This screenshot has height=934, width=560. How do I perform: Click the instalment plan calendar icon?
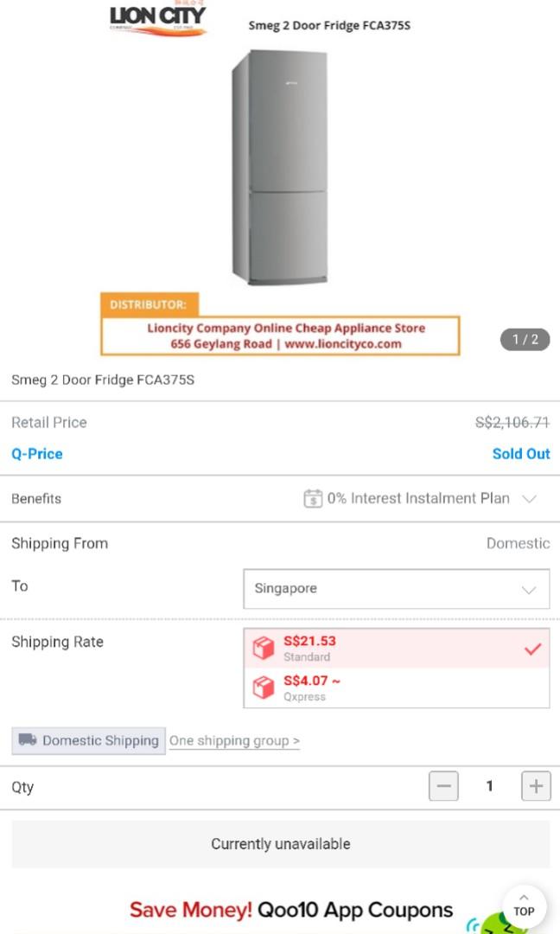coord(312,498)
